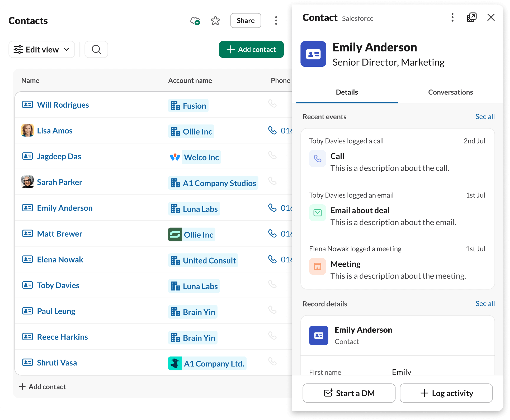Image resolution: width=510 pixels, height=420 pixels.
Task: Click the Add contact button
Action: pyautogui.click(x=251, y=49)
